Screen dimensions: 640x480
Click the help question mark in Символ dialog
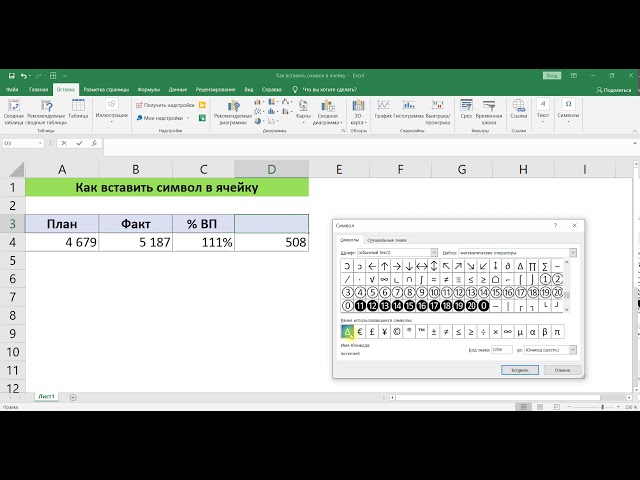[x=555, y=225]
